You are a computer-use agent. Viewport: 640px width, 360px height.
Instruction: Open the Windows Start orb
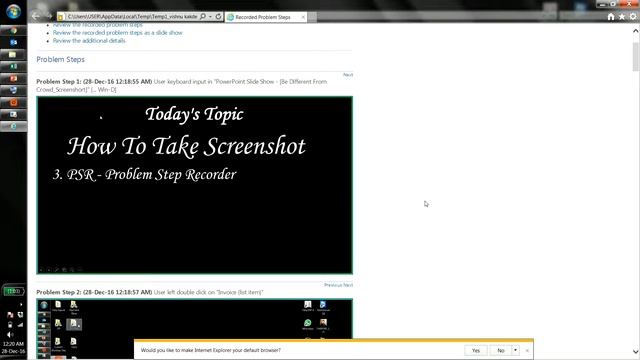[x=13, y=11]
